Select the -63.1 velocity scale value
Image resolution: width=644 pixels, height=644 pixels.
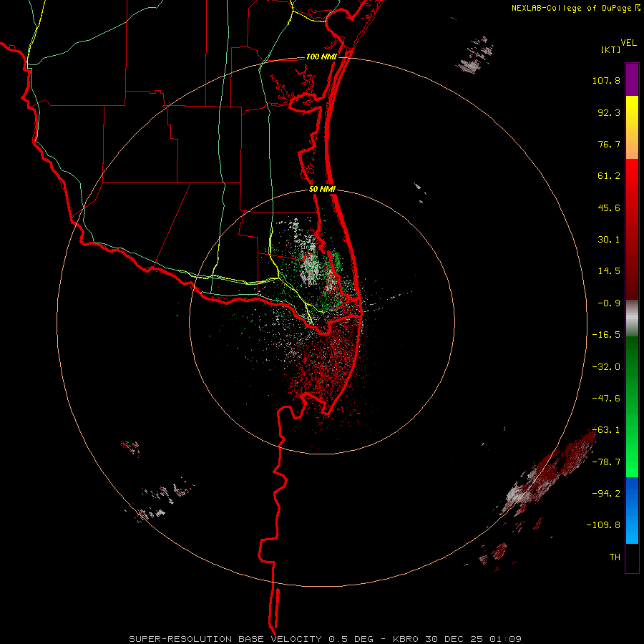[x=606, y=430]
